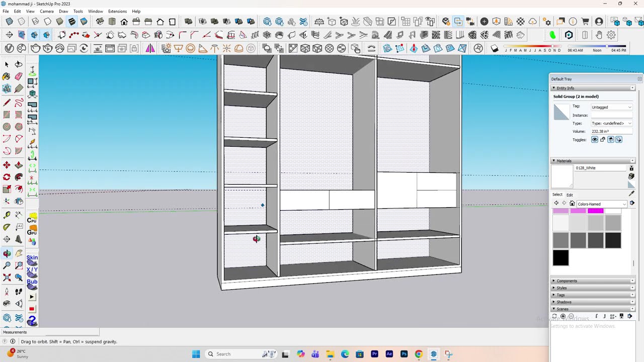Select the Edit tab in Materials

tap(570, 195)
